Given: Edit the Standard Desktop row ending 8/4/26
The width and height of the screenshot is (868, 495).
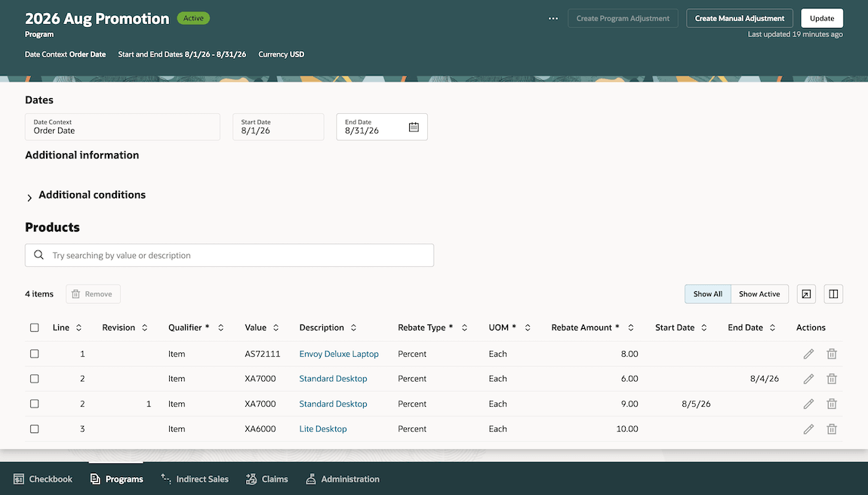Looking at the screenshot, I should (x=808, y=379).
